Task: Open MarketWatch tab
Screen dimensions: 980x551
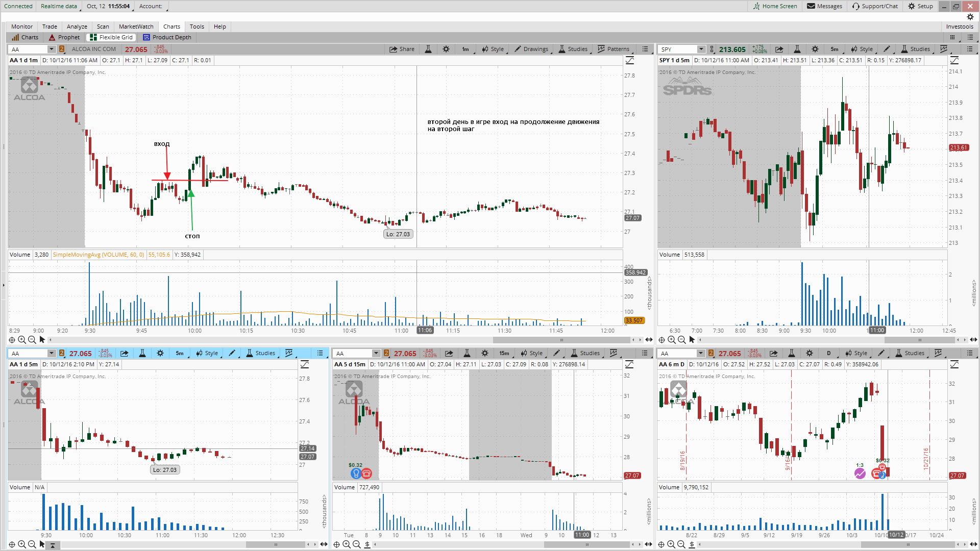Action: click(136, 27)
